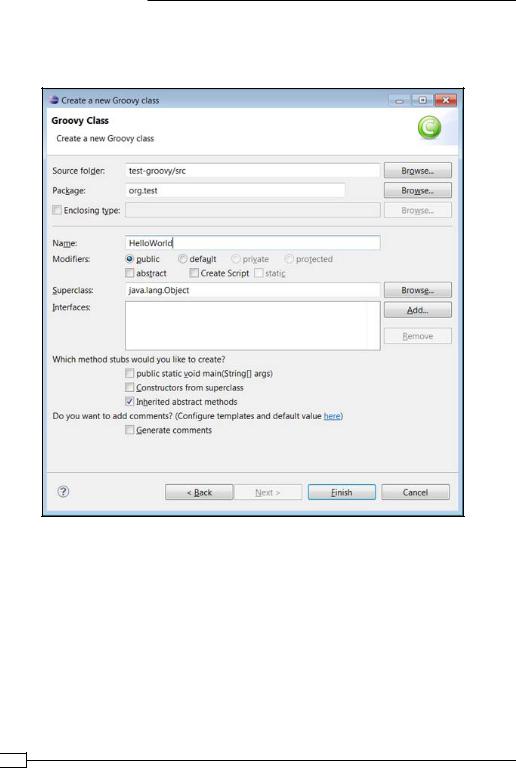The height and width of the screenshot is (768, 516).
Task: Browse for the Source folder
Action: tap(418, 170)
